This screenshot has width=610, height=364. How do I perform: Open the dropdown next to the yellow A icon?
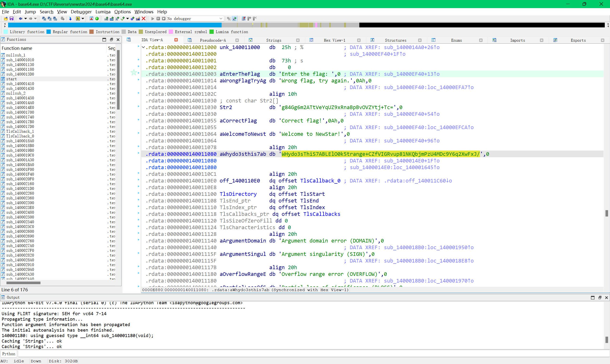coord(83,19)
